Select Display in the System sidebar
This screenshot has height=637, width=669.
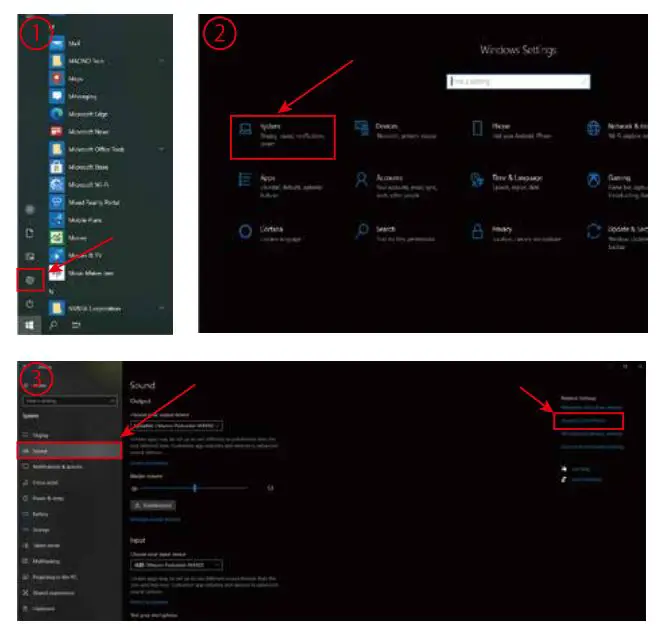pos(70,435)
